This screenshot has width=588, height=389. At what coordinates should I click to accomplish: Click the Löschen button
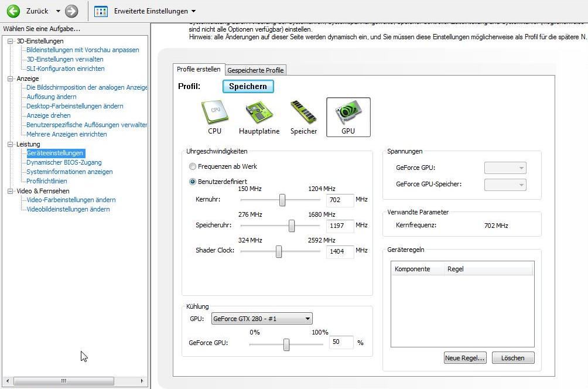point(513,358)
